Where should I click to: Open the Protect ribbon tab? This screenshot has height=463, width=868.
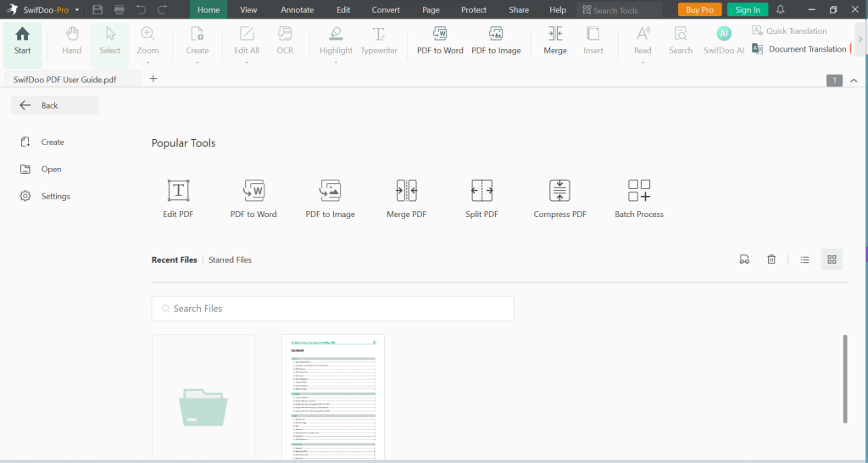pos(474,9)
